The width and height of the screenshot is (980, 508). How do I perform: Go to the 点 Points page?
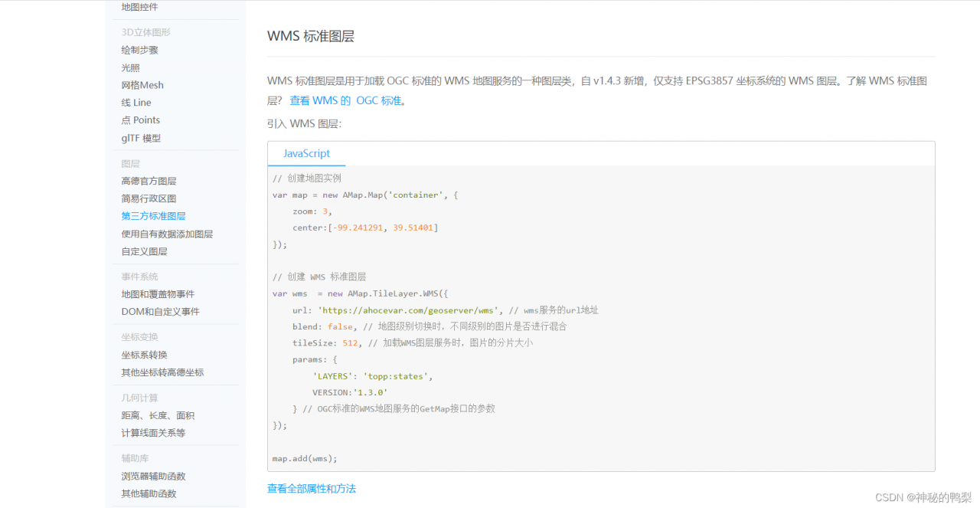click(141, 120)
